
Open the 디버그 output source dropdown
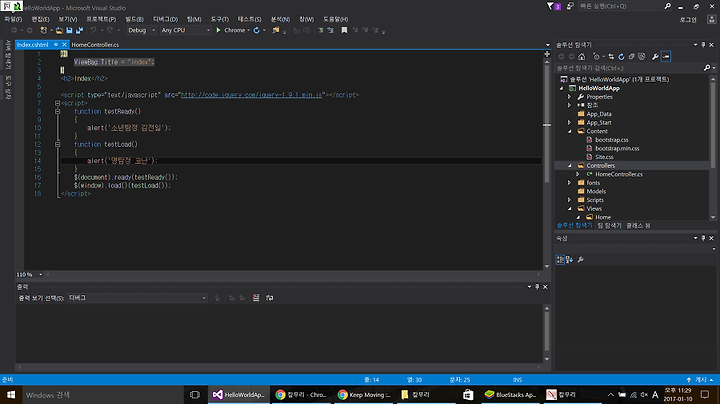[x=137, y=298]
